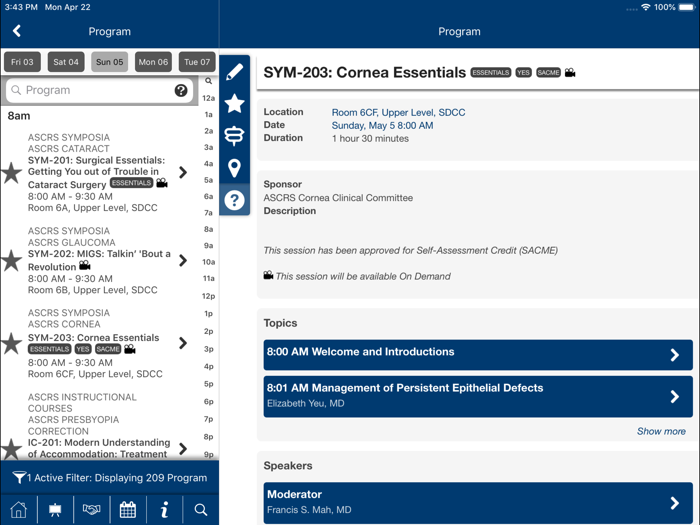Open the home icon in bottom bar

pos(18,509)
